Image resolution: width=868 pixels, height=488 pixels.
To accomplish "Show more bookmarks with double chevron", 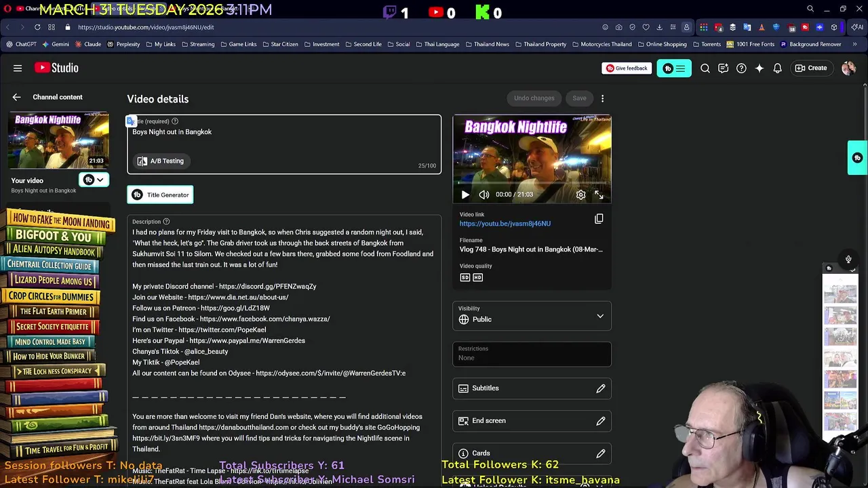I will pyautogui.click(x=854, y=44).
